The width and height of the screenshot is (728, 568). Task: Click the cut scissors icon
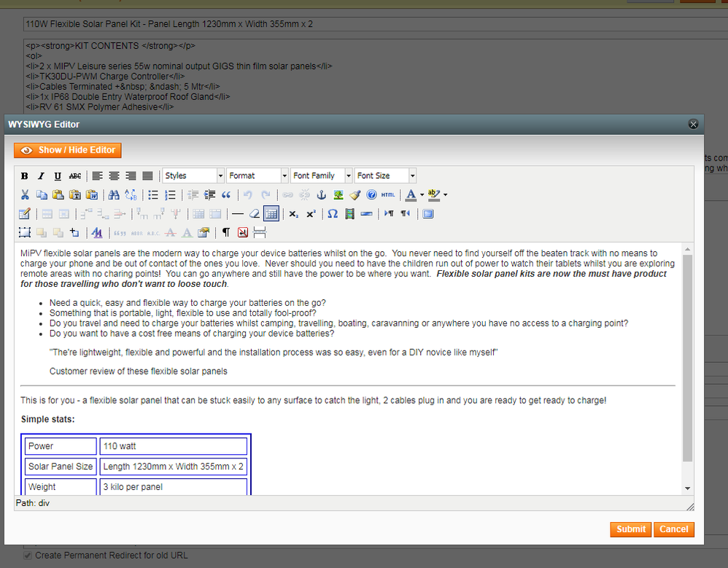24,195
